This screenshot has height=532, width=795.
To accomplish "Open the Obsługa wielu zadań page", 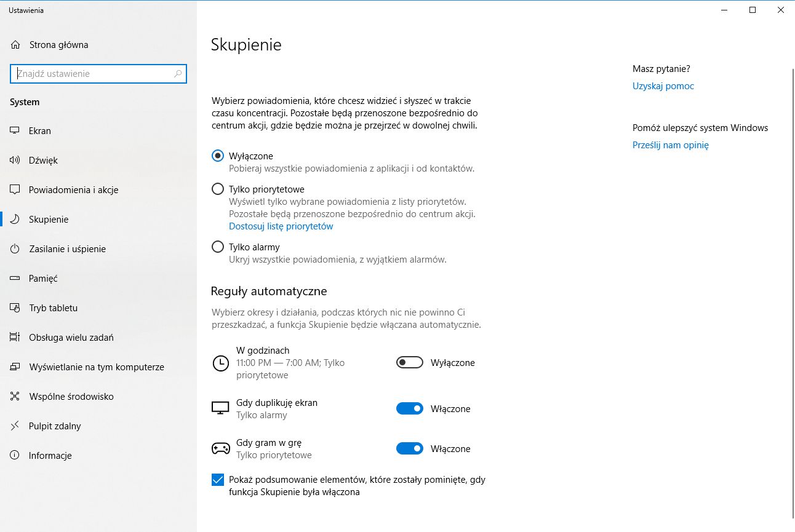I will pyautogui.click(x=71, y=338).
